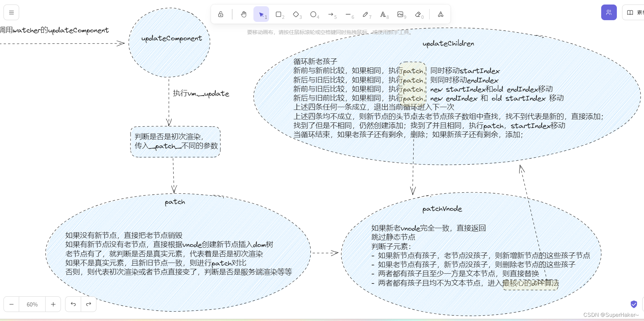Undo the last action
644x321 pixels.
tap(73, 304)
